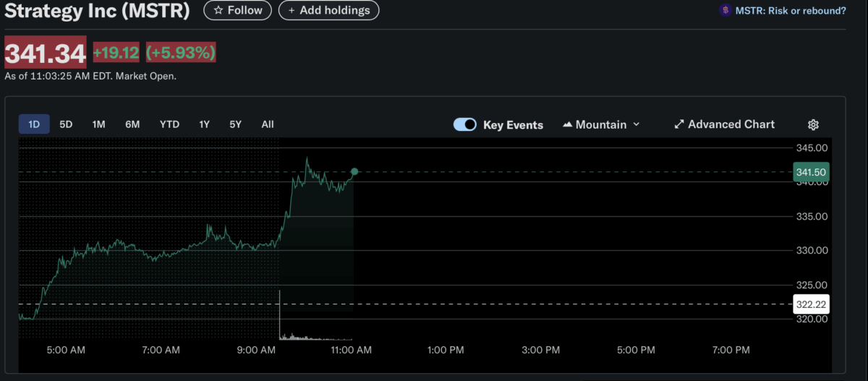
Task: Select the 6M time range
Action: click(132, 124)
